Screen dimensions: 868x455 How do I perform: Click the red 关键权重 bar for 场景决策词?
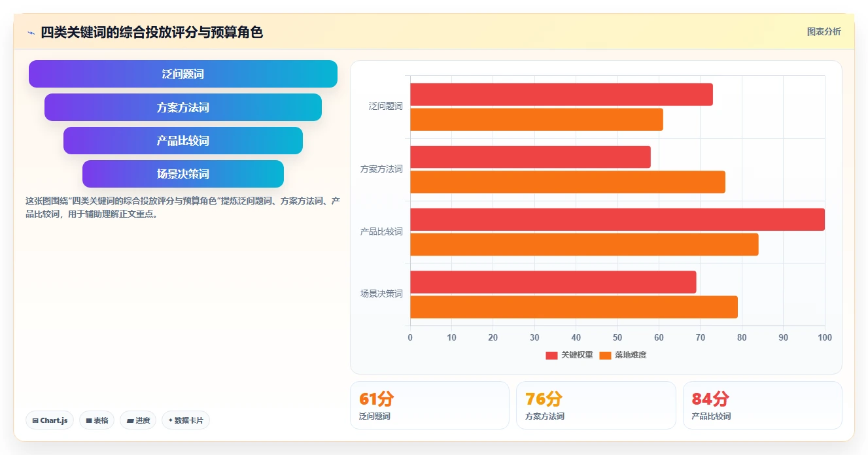(x=553, y=282)
